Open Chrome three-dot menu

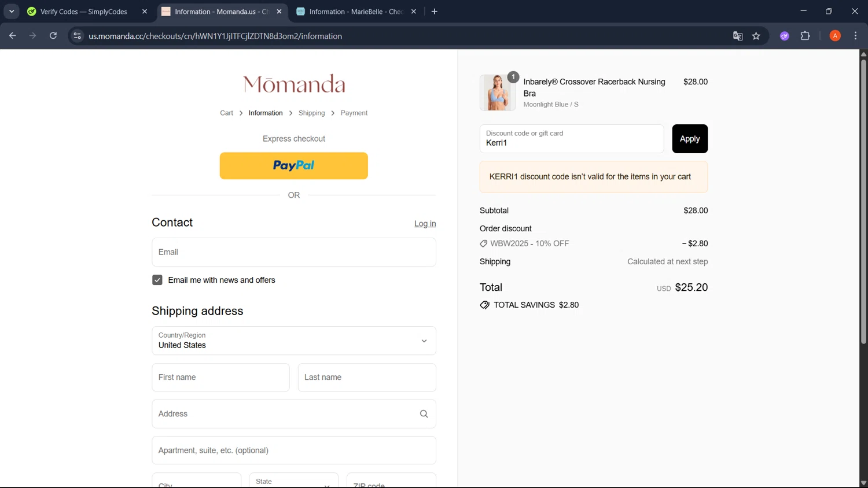click(x=855, y=36)
